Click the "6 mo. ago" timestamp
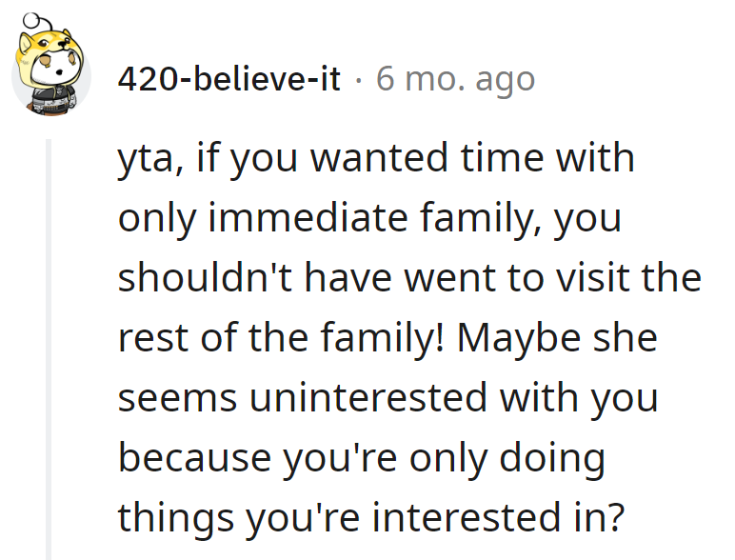 point(455,79)
